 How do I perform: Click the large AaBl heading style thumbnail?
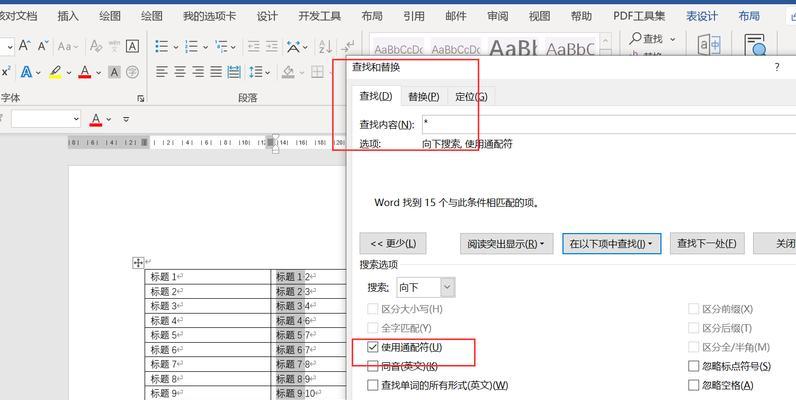[513, 49]
